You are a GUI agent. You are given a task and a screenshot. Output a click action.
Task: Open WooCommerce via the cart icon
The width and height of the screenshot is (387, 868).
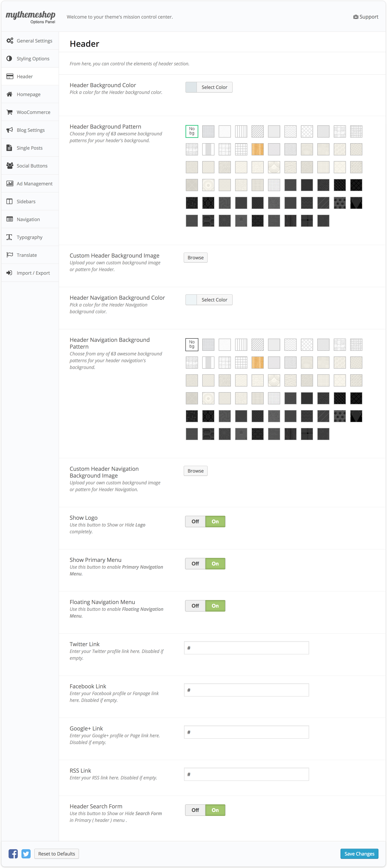[x=9, y=112]
